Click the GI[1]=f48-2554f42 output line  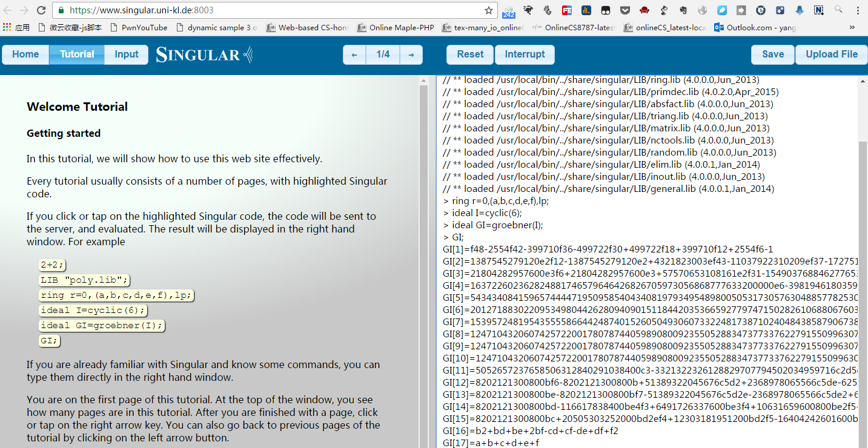(608, 249)
